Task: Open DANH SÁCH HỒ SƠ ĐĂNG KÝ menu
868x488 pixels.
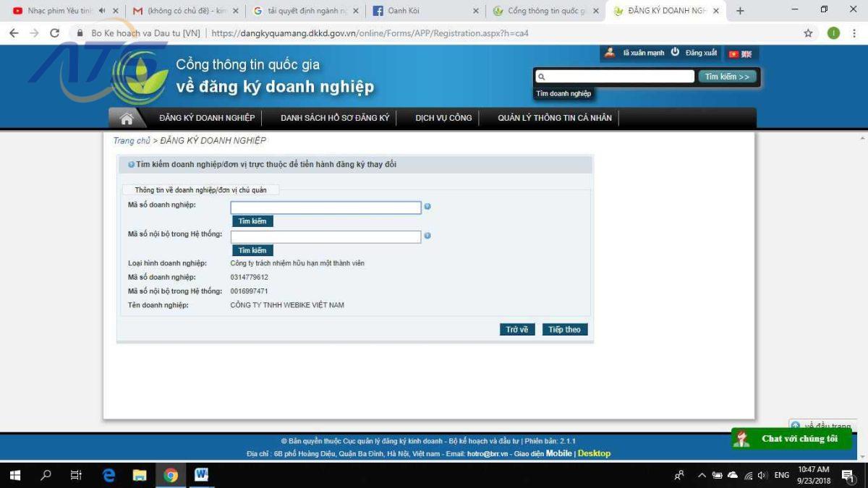Action: 335,118
